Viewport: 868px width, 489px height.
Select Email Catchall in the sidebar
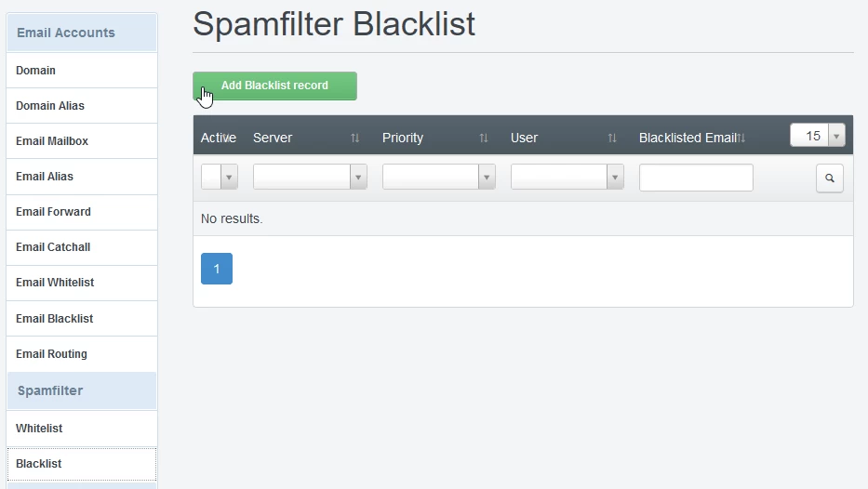[x=53, y=247]
